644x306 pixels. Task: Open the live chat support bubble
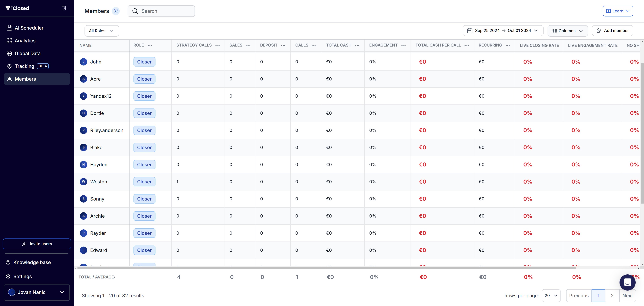point(627,282)
